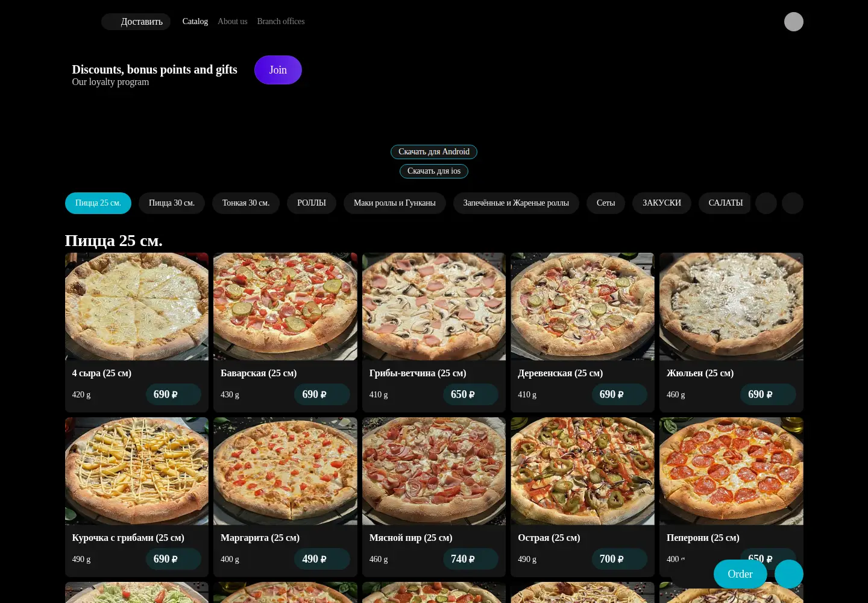Open the Жюльен pizza photo
The image size is (868, 603).
click(731, 306)
